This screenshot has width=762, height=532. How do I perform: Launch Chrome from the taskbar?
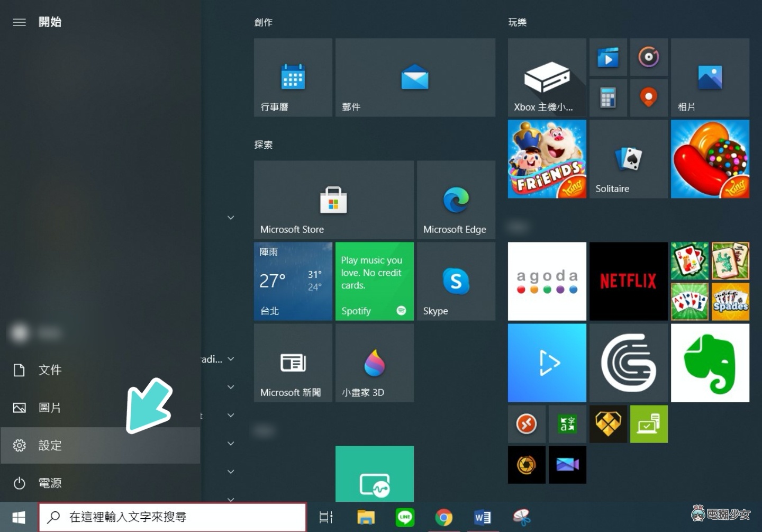click(444, 517)
